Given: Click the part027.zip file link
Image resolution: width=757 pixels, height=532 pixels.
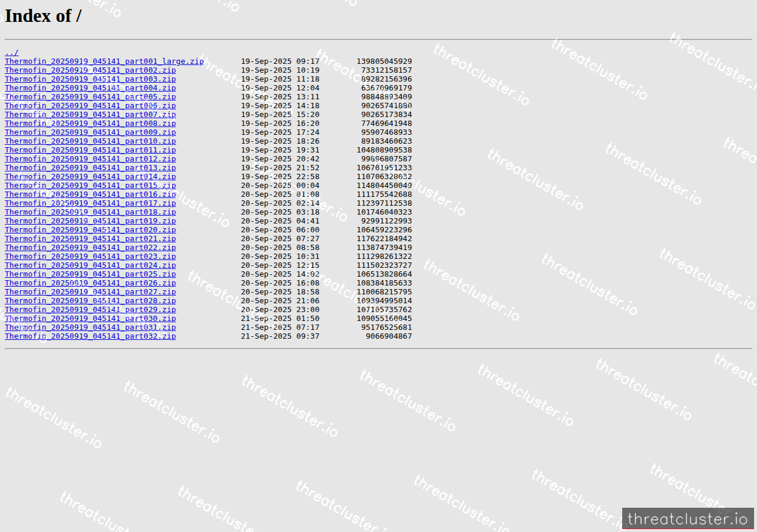Looking at the screenshot, I should pyautogui.click(x=90, y=292).
